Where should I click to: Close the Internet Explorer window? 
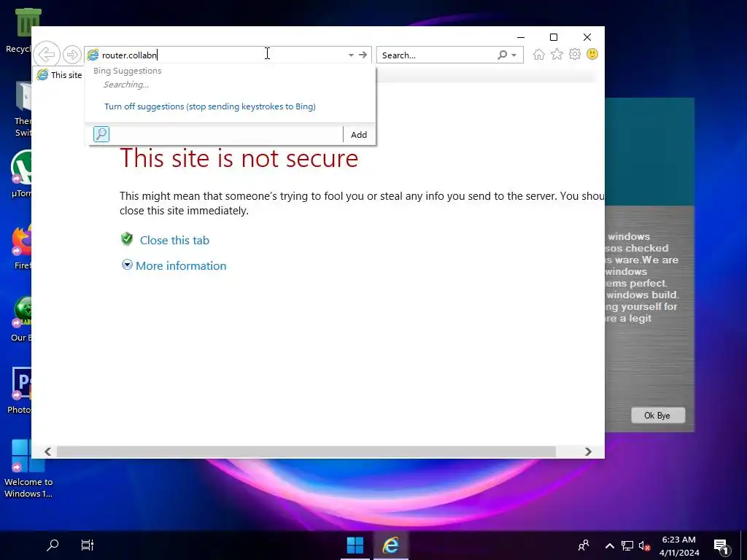(x=587, y=37)
